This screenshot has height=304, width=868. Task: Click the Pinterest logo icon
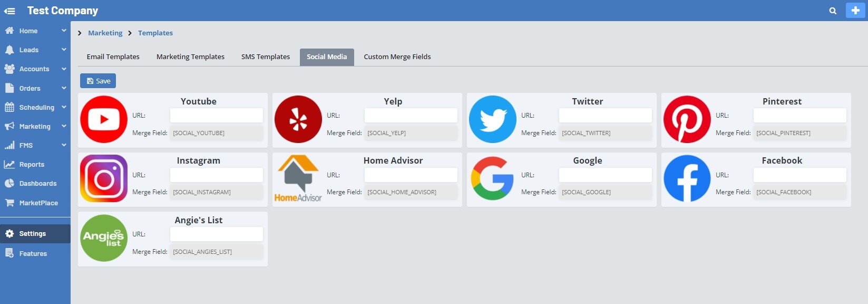[x=687, y=119]
